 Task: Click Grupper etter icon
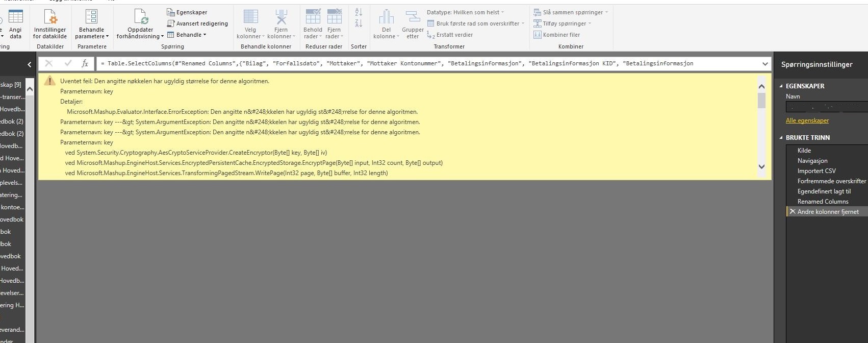click(x=413, y=16)
